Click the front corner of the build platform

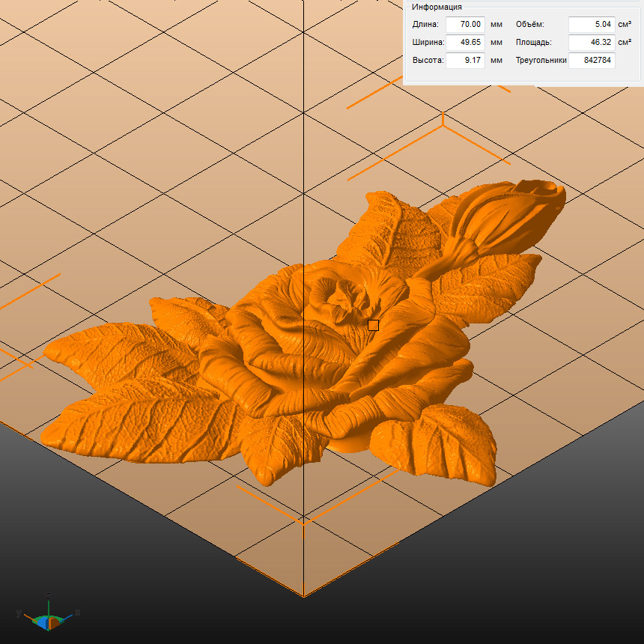pos(303,596)
